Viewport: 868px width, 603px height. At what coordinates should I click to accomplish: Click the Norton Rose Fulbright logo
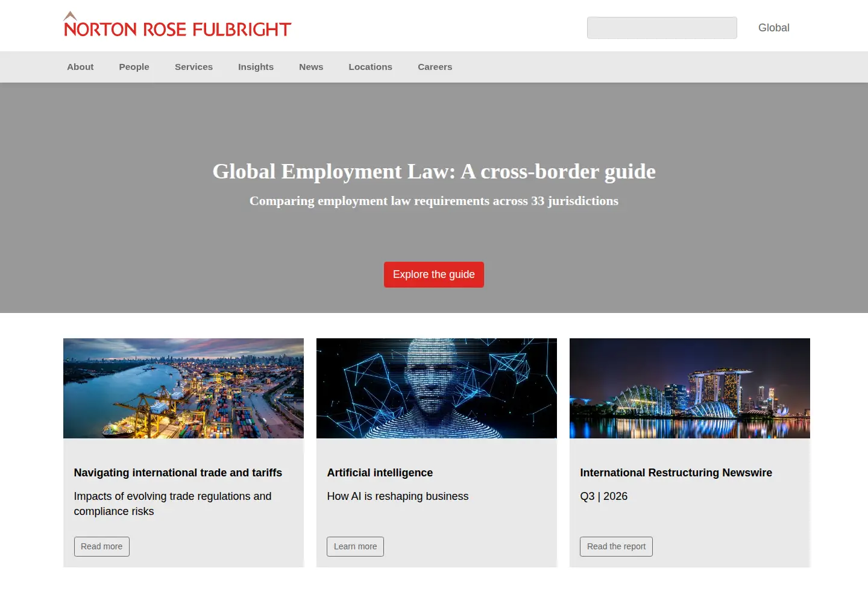click(177, 25)
